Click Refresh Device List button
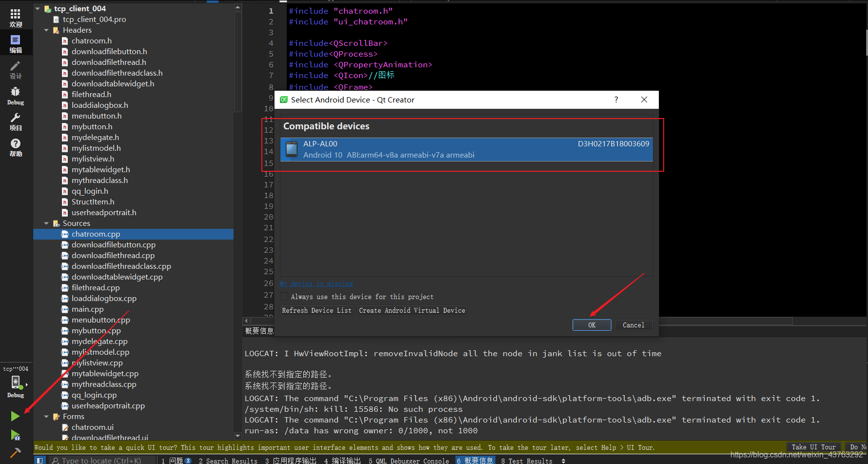 pyautogui.click(x=316, y=310)
